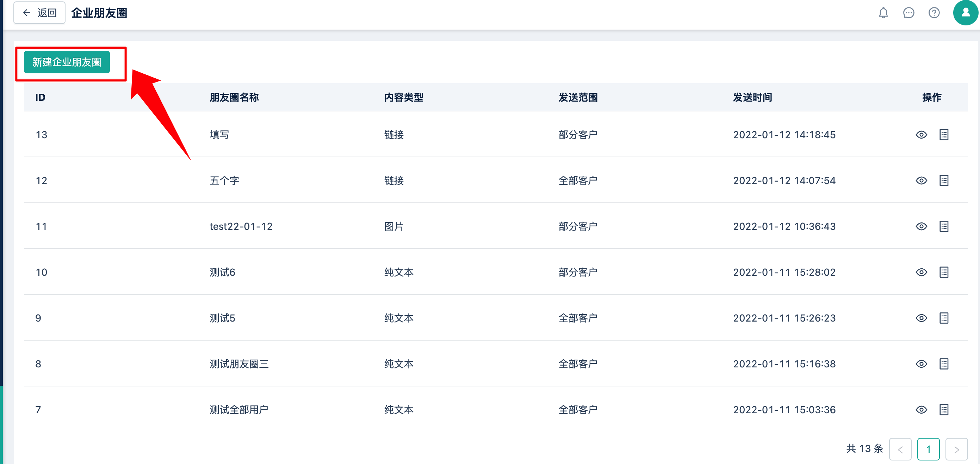Open the chat message bubble icon
Image resolution: width=980 pixels, height=464 pixels.
point(908,13)
